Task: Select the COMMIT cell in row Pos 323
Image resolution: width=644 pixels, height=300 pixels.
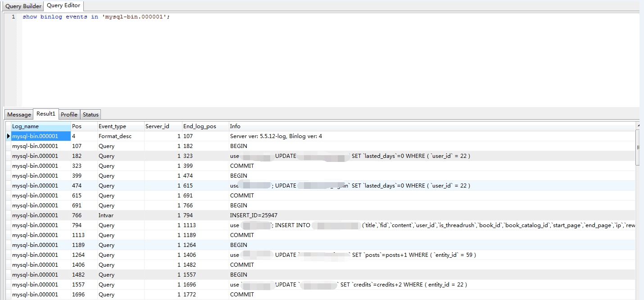Action: (432, 166)
